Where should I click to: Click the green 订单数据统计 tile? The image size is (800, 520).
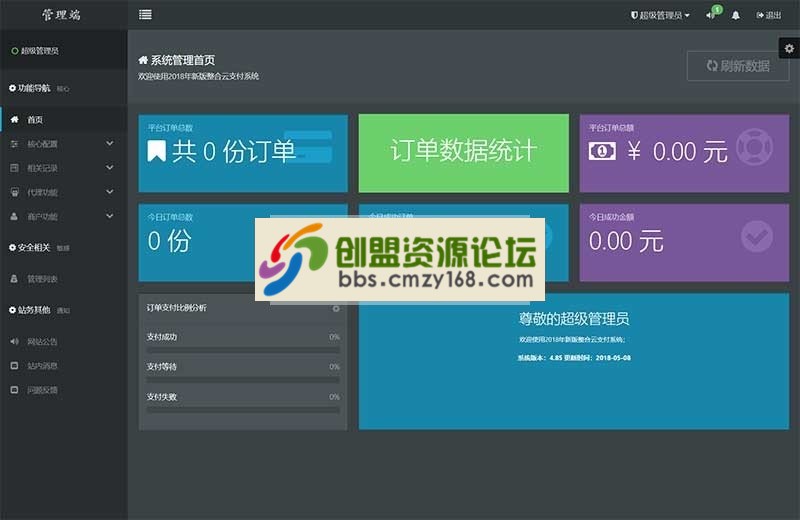coord(464,153)
